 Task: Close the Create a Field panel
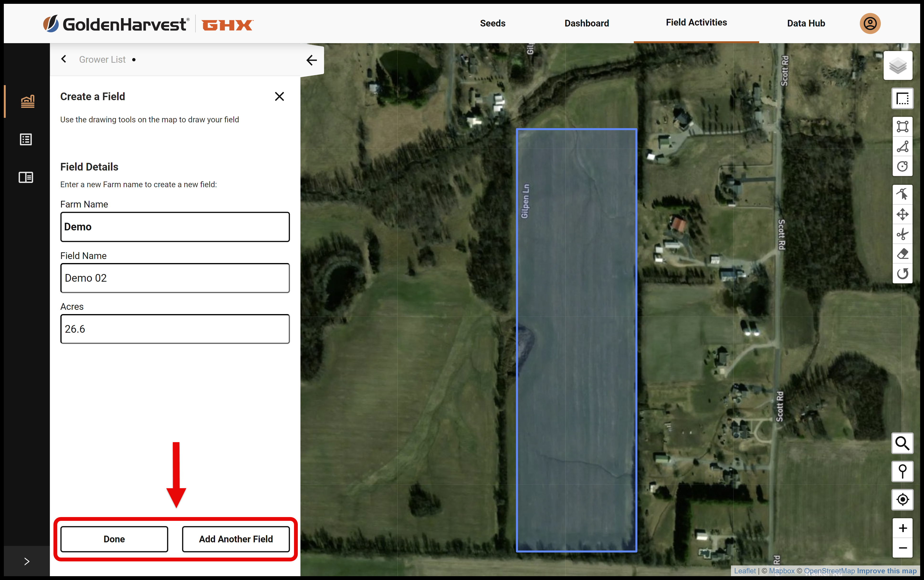pyautogui.click(x=279, y=96)
